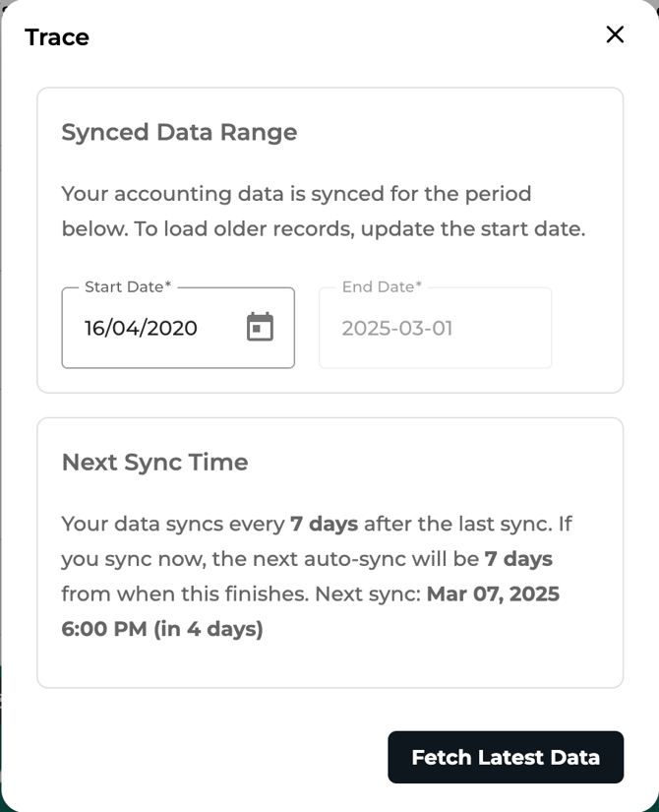Click the bold "7 days" after "syncs every"
Image resolution: width=659 pixels, height=812 pixels.
[x=324, y=524]
